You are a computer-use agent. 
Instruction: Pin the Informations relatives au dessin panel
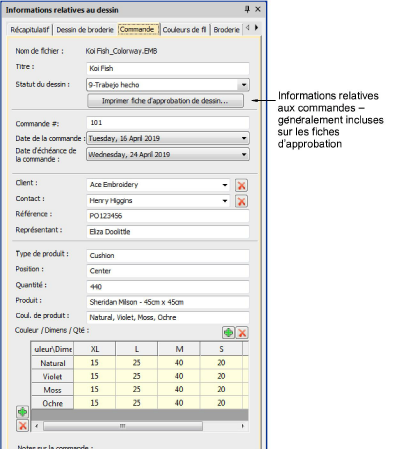tap(247, 9)
